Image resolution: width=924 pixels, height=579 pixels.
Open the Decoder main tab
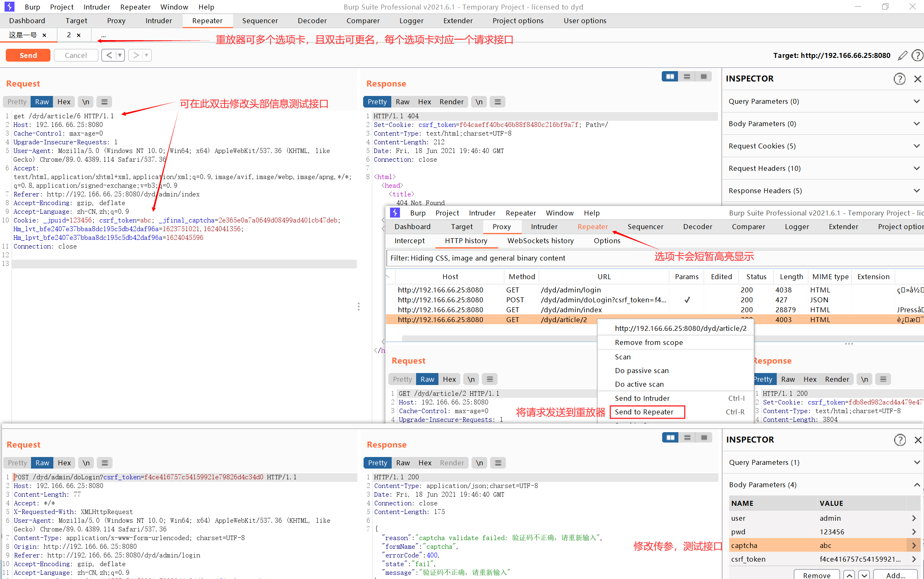pos(312,21)
